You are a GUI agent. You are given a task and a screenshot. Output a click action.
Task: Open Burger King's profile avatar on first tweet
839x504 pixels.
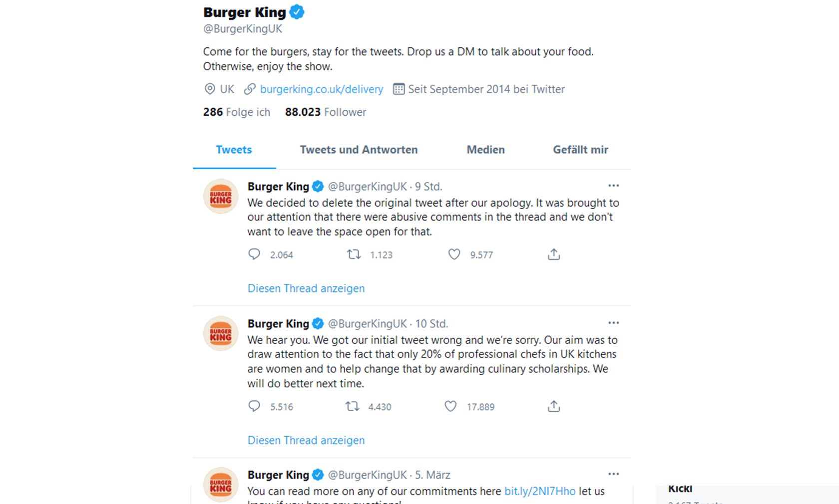point(220,196)
